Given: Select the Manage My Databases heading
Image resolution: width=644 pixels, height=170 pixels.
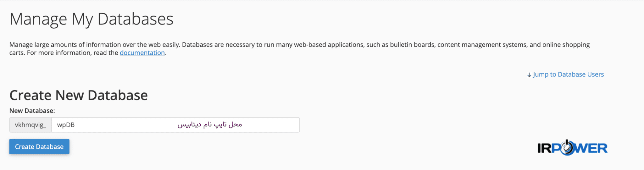Looking at the screenshot, I should point(92,19).
